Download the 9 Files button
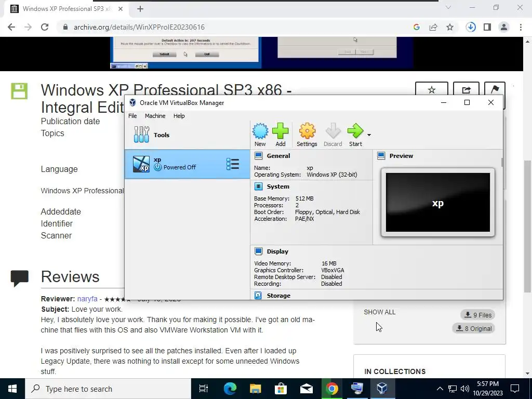 click(x=478, y=315)
